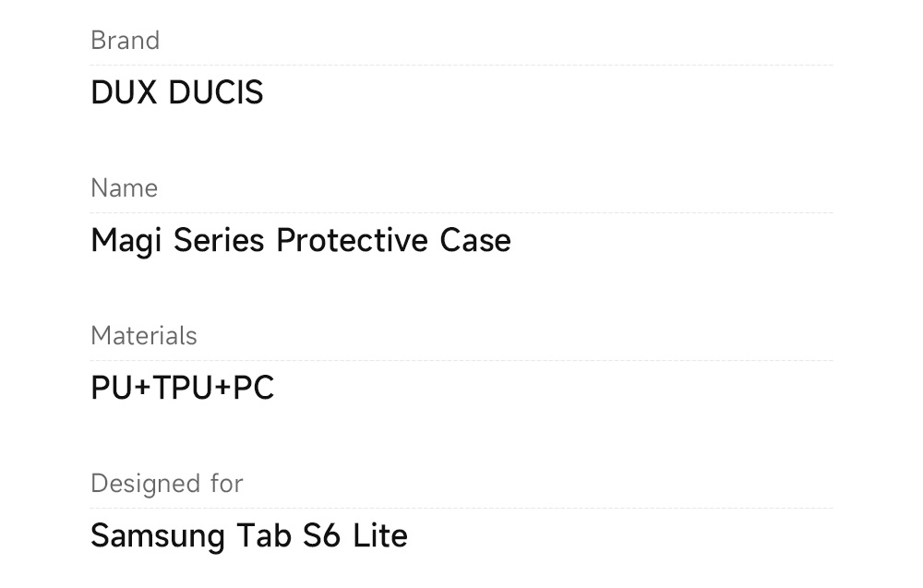
Task: Click the word Series in product name
Action: point(219,241)
